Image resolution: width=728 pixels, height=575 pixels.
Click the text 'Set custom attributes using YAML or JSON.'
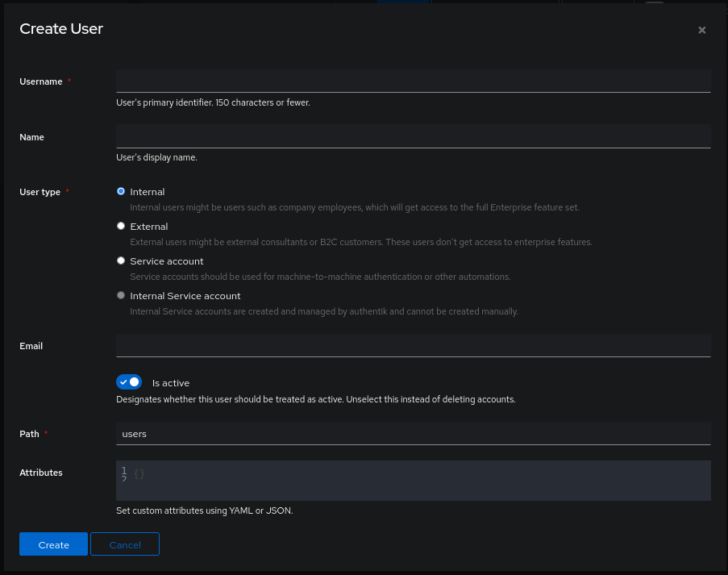click(204, 510)
